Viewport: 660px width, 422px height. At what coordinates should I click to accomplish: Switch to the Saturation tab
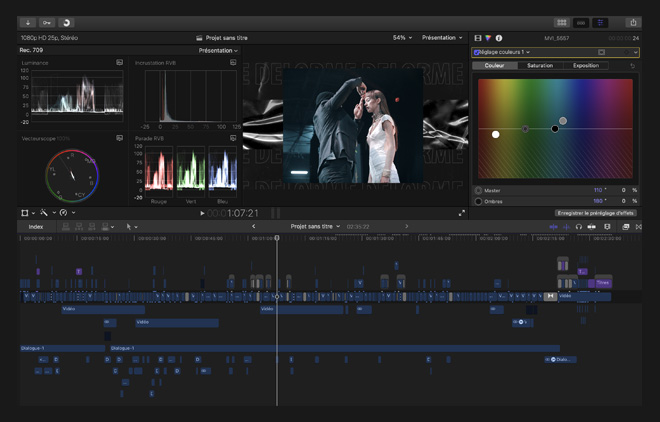(540, 66)
